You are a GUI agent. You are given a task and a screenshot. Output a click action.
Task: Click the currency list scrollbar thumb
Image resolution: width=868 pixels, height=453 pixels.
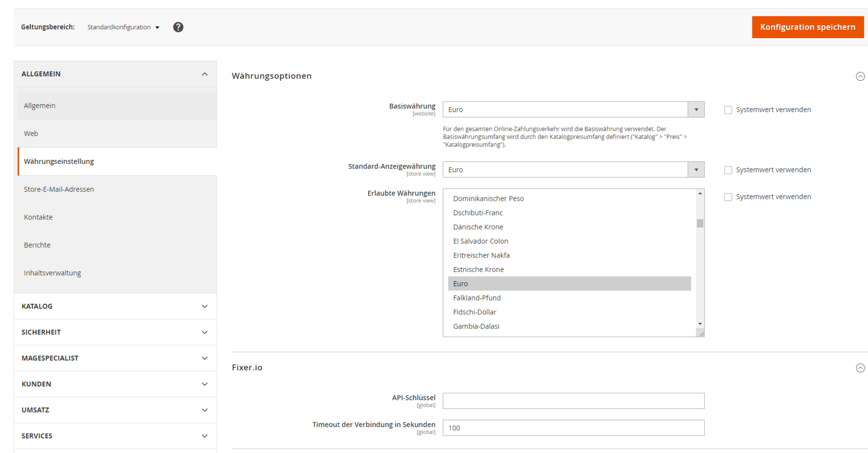(x=700, y=224)
